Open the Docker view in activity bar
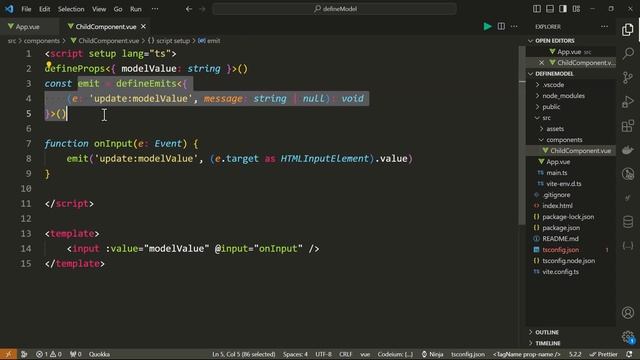 coord(628,150)
